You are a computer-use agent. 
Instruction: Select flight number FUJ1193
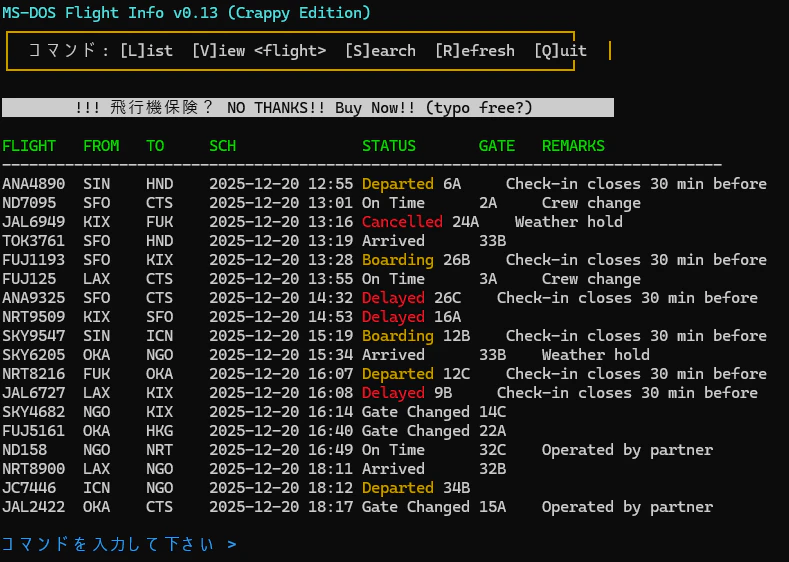(x=34, y=260)
